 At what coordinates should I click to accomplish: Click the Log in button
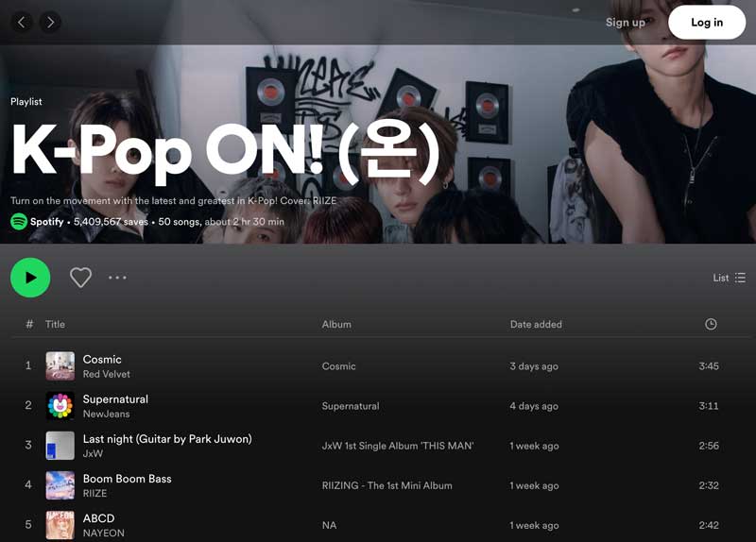click(x=707, y=22)
